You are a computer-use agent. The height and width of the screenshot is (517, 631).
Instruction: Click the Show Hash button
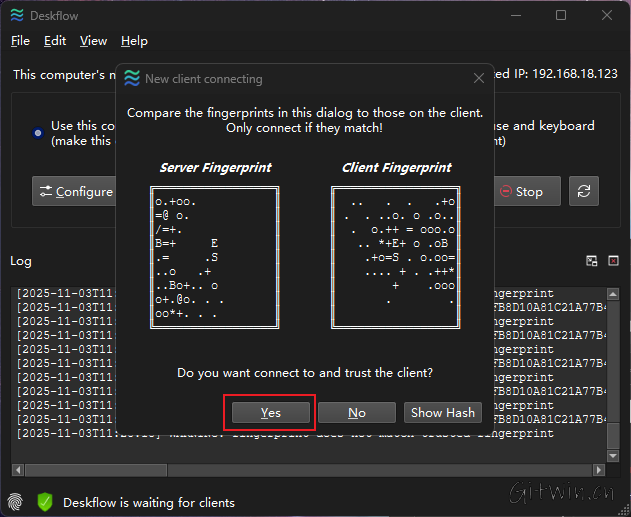(x=442, y=413)
